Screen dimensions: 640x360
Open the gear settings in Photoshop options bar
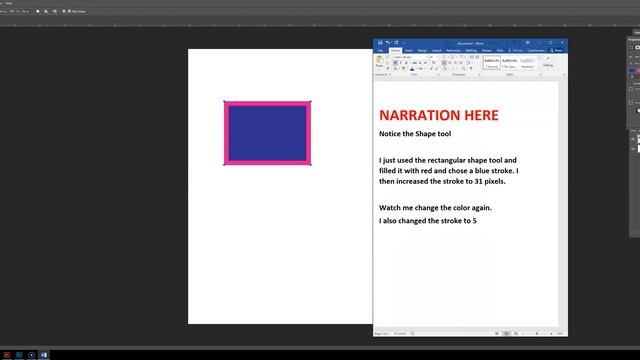64,11
